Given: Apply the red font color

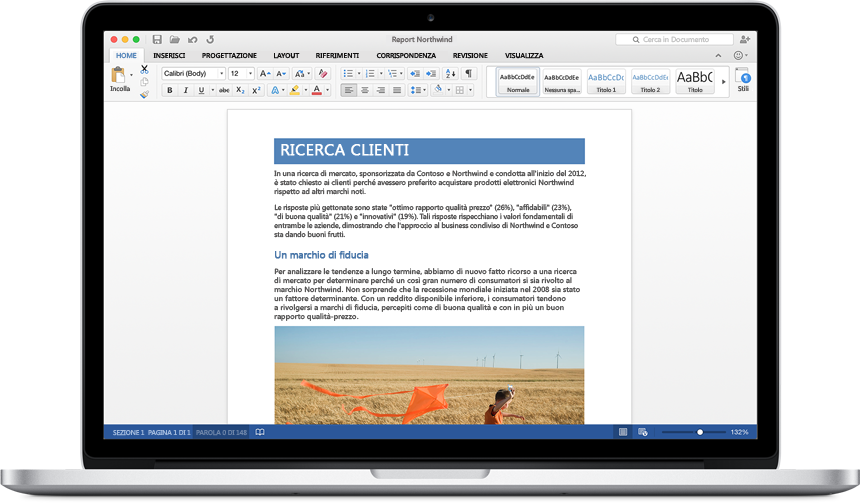Looking at the screenshot, I should pyautogui.click(x=316, y=91).
